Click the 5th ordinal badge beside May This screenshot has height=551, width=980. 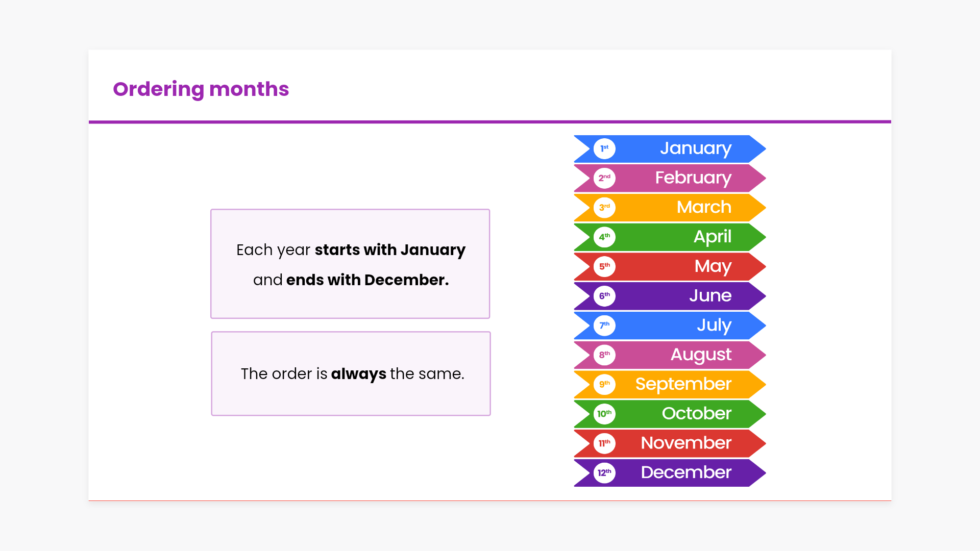click(604, 266)
